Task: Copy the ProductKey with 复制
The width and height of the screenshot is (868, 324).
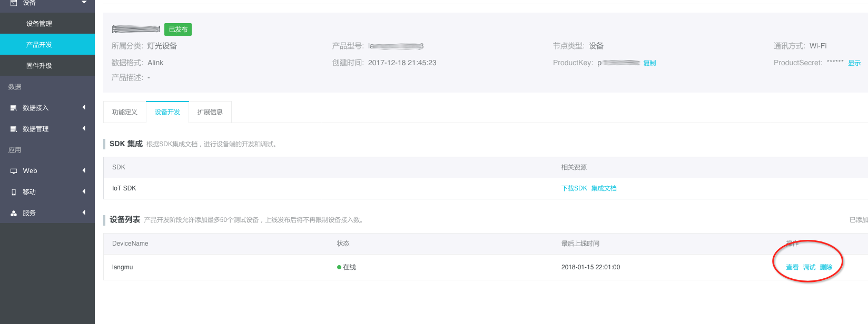Action: click(649, 63)
